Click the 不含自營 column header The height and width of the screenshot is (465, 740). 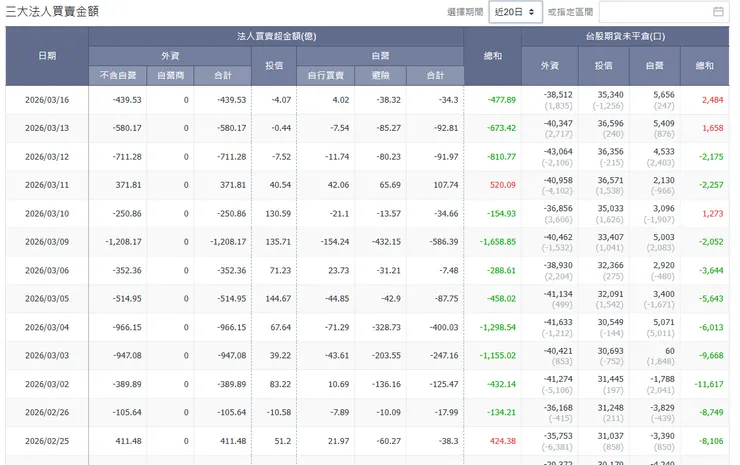tap(118, 76)
